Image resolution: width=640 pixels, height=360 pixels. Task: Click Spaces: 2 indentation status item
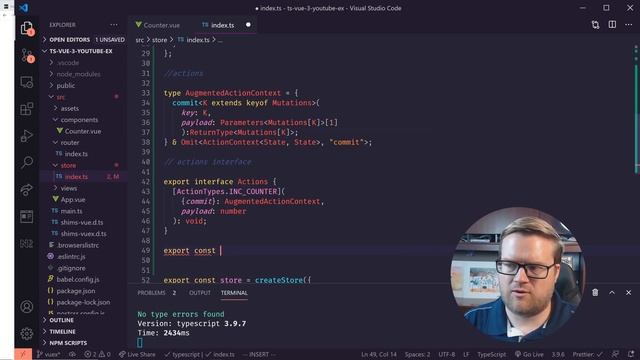(417, 354)
